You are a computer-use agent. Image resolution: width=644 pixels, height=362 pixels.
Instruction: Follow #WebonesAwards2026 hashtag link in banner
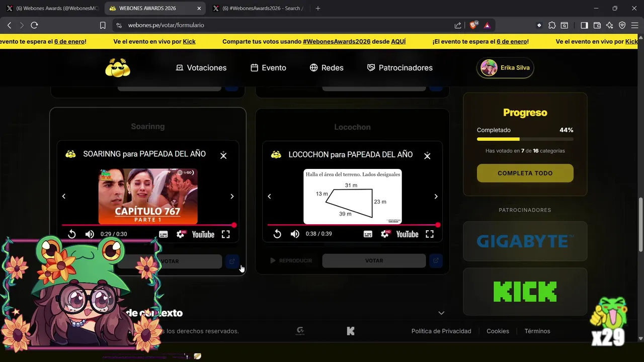tap(337, 42)
